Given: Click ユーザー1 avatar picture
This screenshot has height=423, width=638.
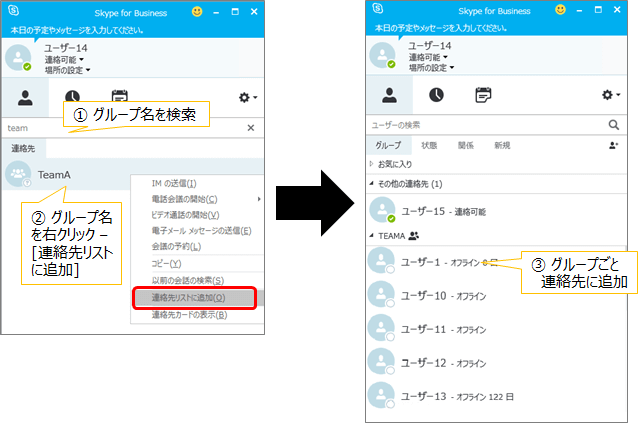Looking at the screenshot, I should pos(381,260).
